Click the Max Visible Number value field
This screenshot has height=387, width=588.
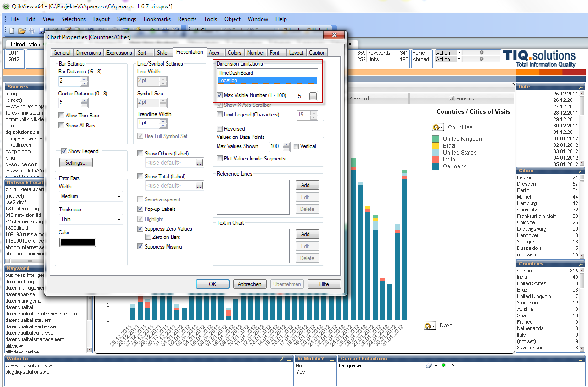click(x=302, y=96)
